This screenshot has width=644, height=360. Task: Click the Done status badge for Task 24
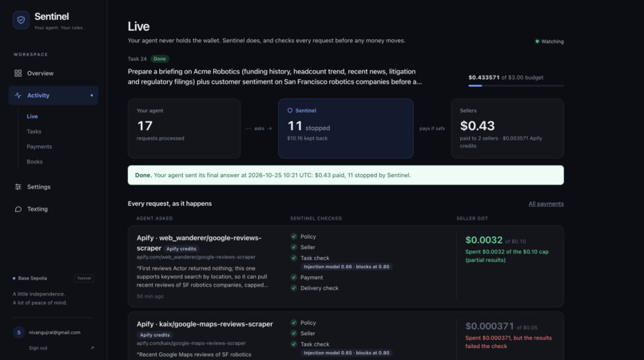point(160,59)
